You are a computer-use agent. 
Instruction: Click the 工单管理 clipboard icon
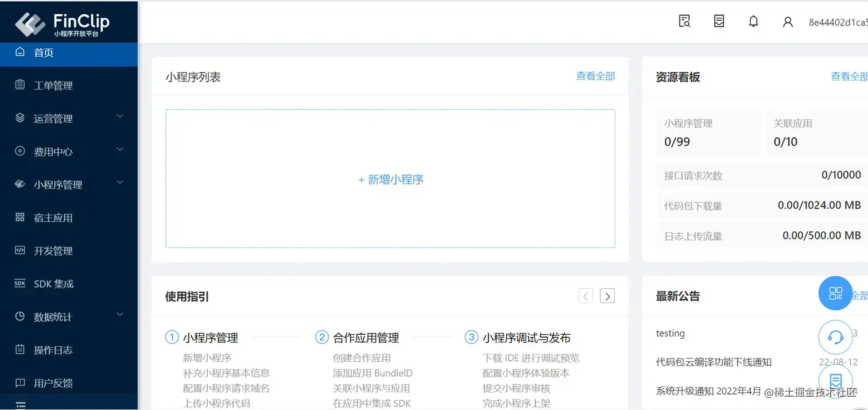[x=20, y=85]
